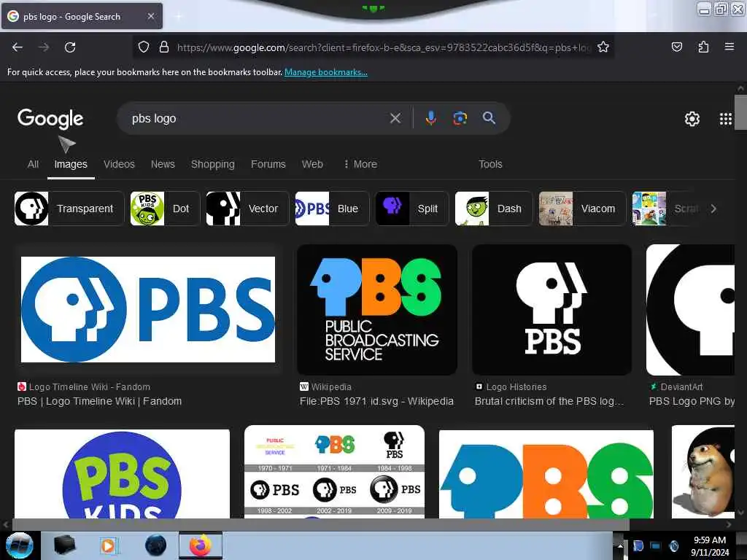This screenshot has height=560, width=747.
Task: Click the site security padlock icon
Action: (x=164, y=47)
